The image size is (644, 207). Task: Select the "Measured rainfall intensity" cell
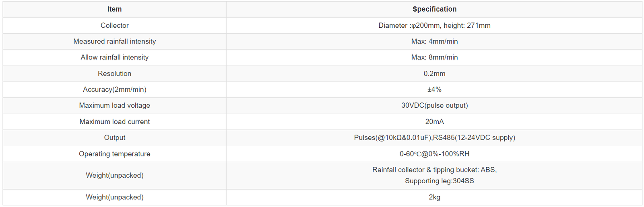coord(114,41)
